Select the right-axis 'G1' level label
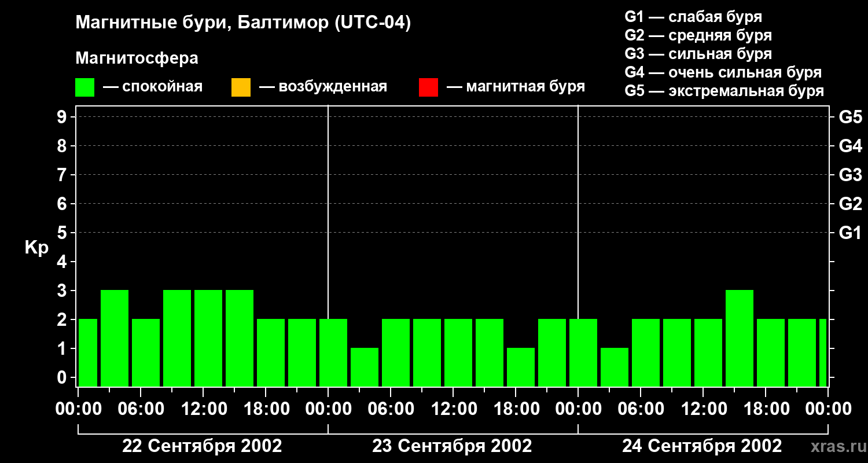 coord(850,233)
